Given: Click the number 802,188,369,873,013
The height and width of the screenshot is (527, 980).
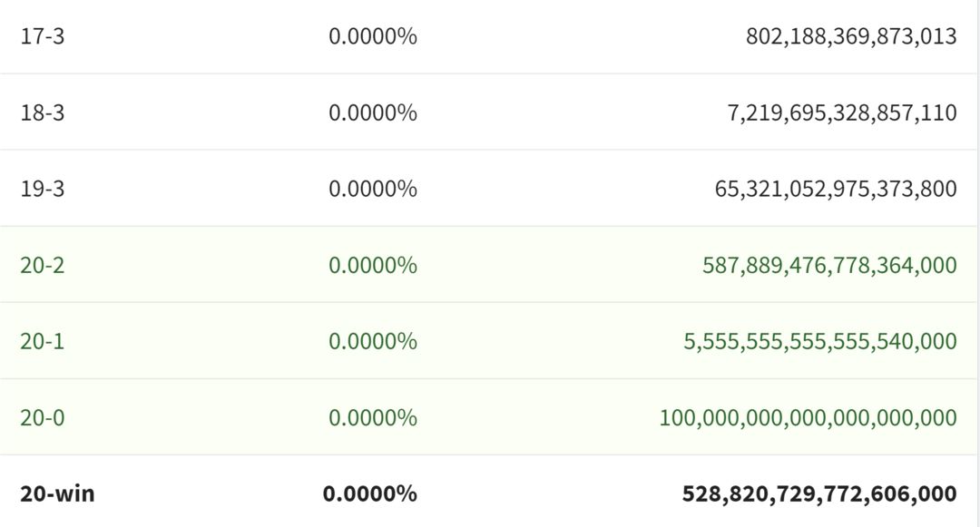Looking at the screenshot, I should coord(851,36).
